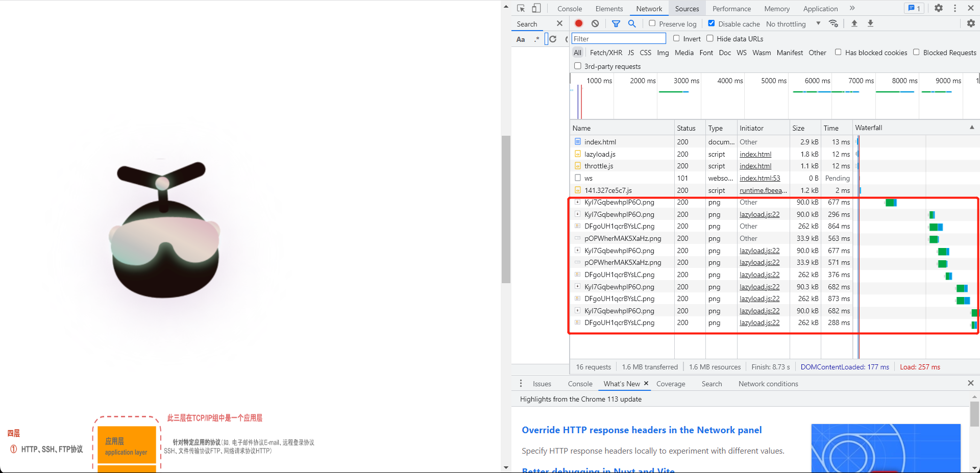Toggle match case Aa button in Search

[x=521, y=39]
